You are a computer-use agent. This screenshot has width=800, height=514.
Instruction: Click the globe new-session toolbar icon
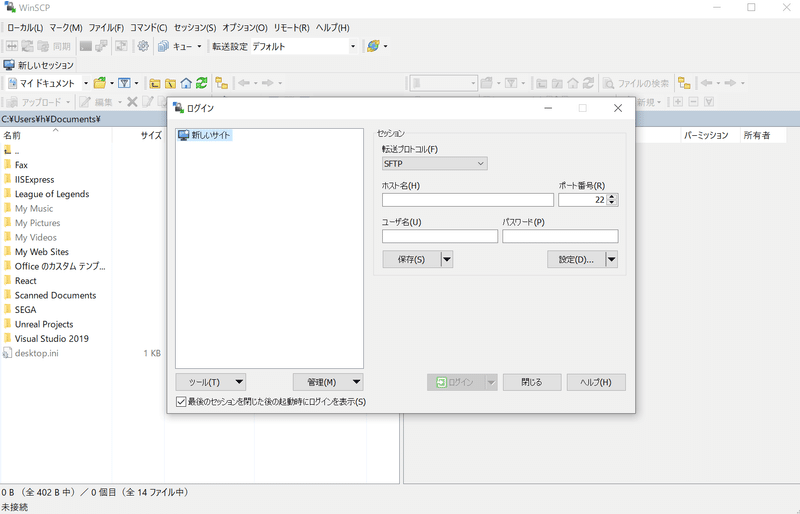(373, 46)
